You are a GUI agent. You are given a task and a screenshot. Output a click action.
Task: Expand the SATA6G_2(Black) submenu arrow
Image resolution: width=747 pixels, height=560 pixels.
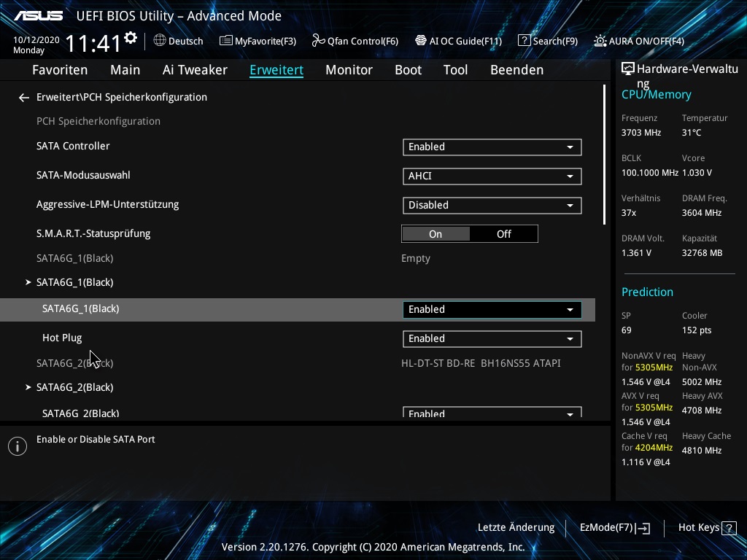28,387
